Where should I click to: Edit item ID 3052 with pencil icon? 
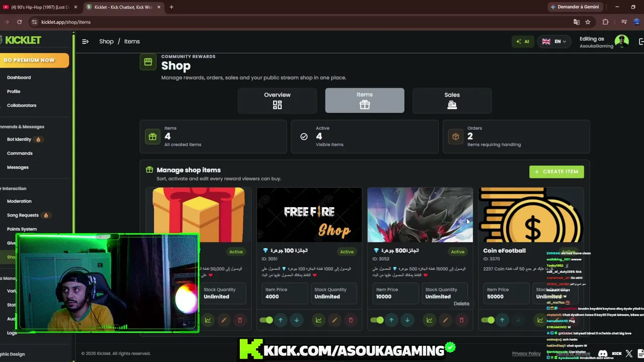445,320
